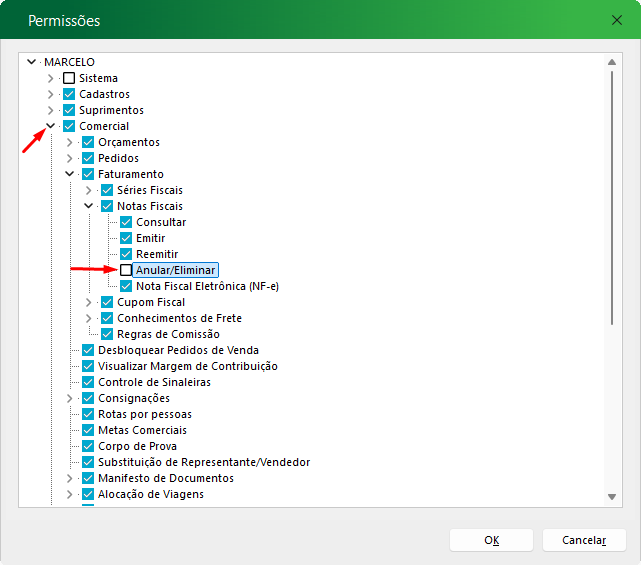Click the OK button
This screenshot has height=565, width=641.
(x=491, y=540)
